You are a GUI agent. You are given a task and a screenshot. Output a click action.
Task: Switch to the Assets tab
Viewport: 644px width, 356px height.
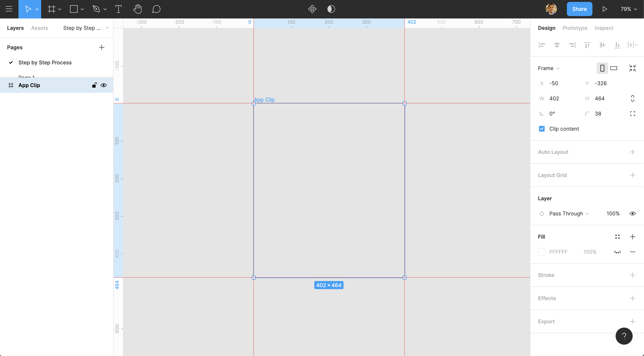[x=40, y=28]
